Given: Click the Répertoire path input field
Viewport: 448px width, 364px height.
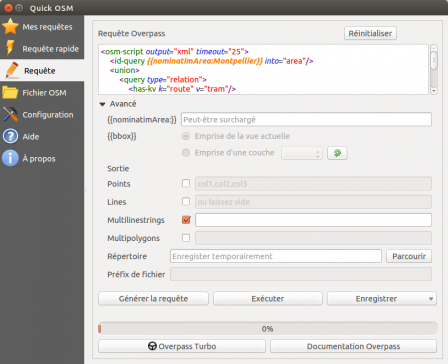Looking at the screenshot, I should [276, 256].
